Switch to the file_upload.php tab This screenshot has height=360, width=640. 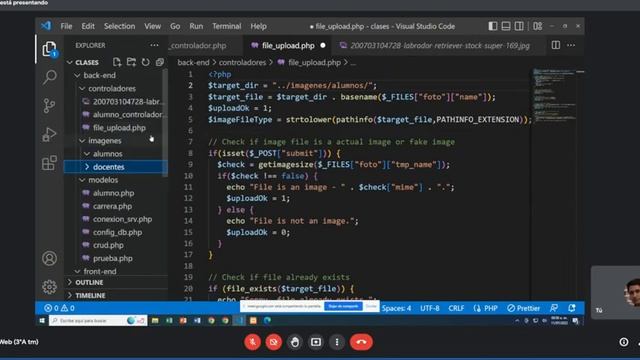click(x=287, y=45)
